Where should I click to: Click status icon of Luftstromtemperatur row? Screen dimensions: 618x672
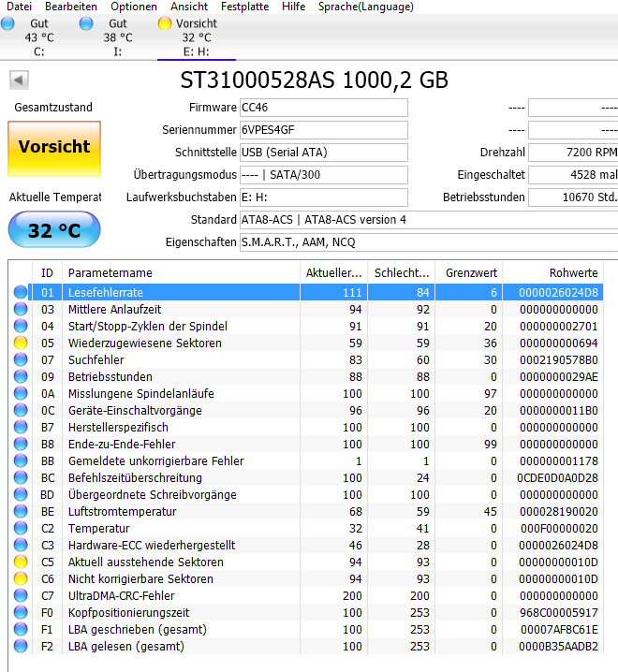click(x=21, y=511)
